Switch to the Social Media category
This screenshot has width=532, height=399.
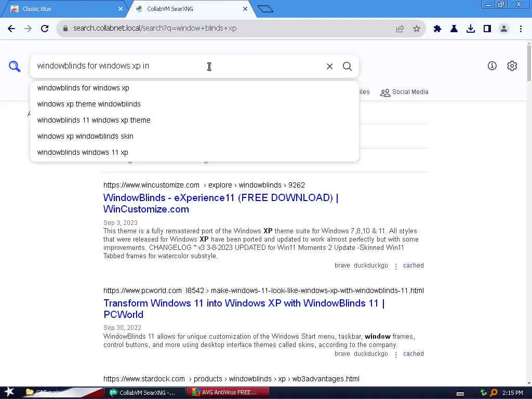coord(404,92)
